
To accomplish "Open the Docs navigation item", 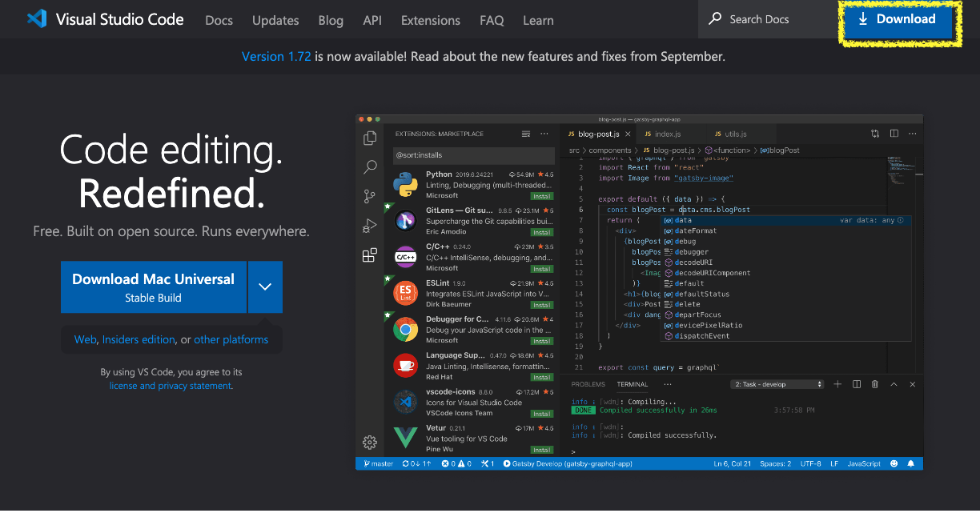I will pyautogui.click(x=219, y=20).
